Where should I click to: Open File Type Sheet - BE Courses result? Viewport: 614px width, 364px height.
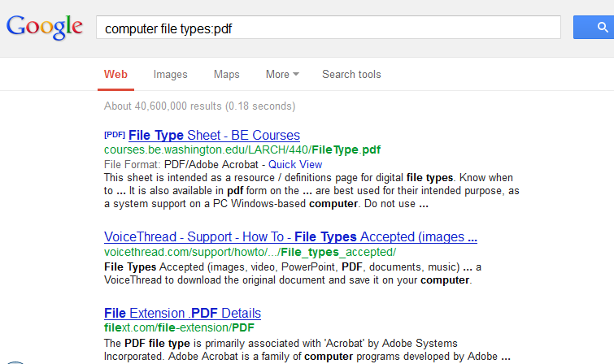(x=214, y=135)
